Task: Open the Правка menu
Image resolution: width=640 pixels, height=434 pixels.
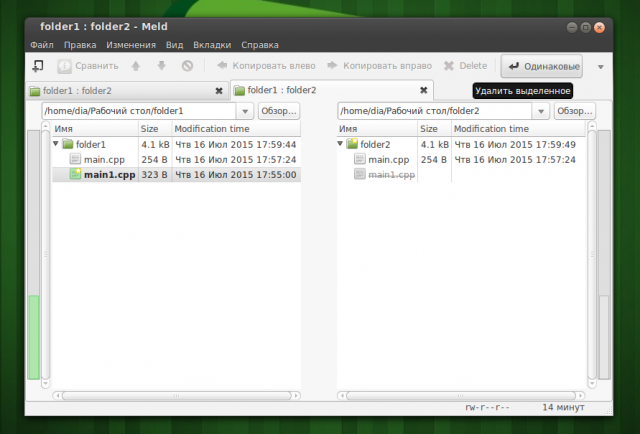Action: pos(80,45)
